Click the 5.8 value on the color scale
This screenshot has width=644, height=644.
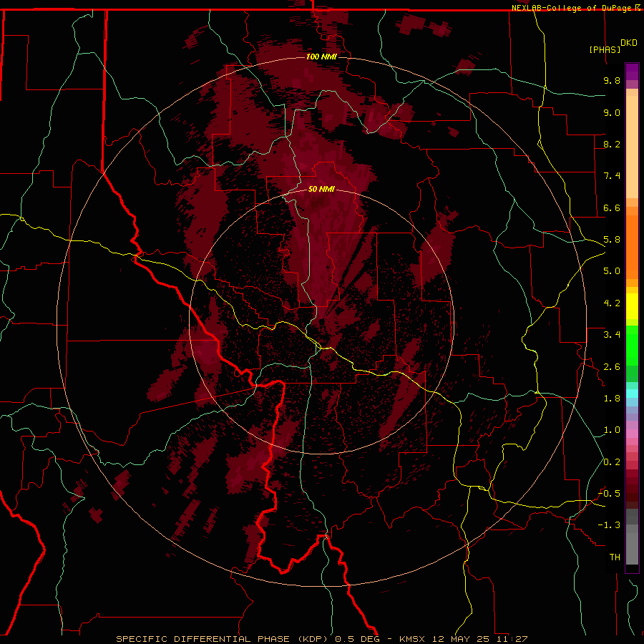click(612, 240)
